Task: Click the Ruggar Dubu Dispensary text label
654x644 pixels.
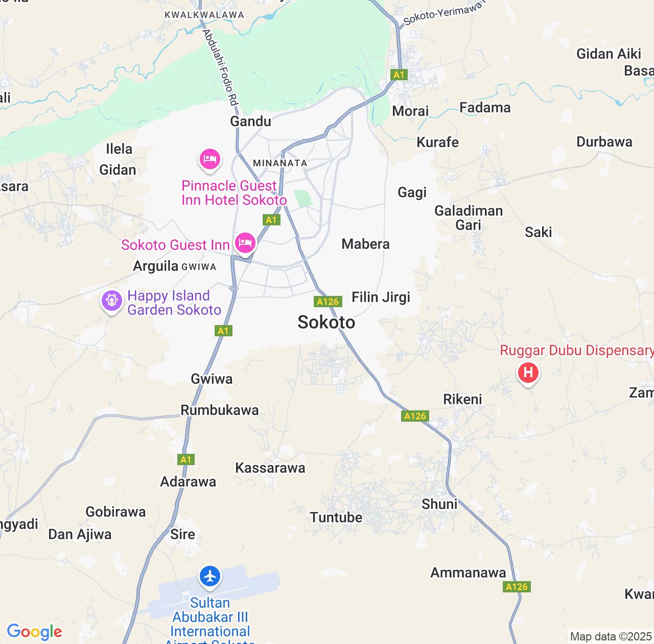Action: (577, 351)
